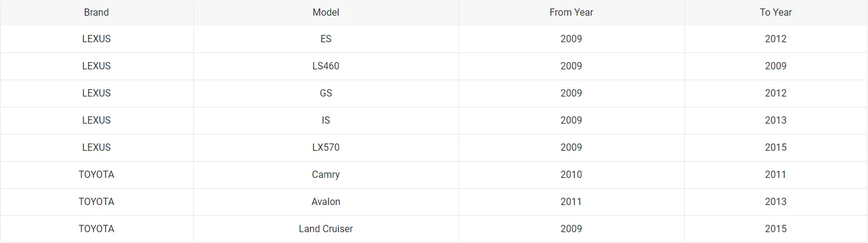Select the Camry model cell
Image resolution: width=868 pixels, height=243 pixels.
click(326, 175)
